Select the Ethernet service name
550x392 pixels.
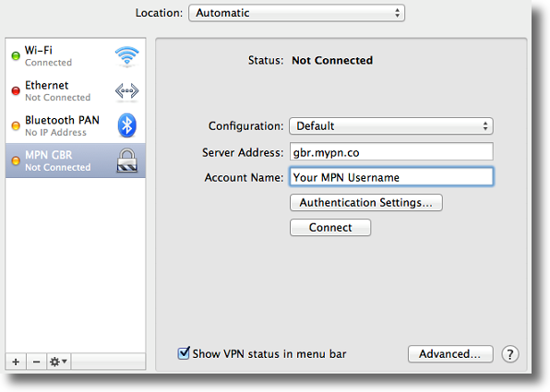click(x=47, y=85)
